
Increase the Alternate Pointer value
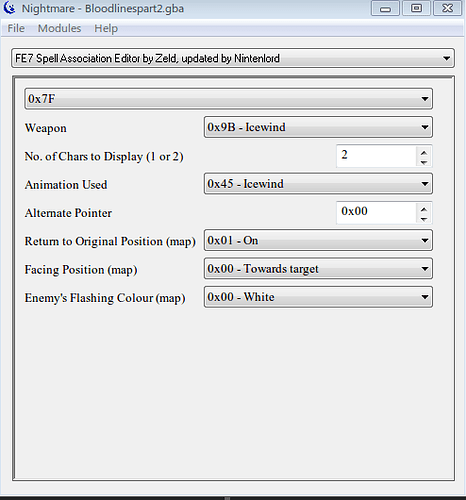click(x=424, y=209)
